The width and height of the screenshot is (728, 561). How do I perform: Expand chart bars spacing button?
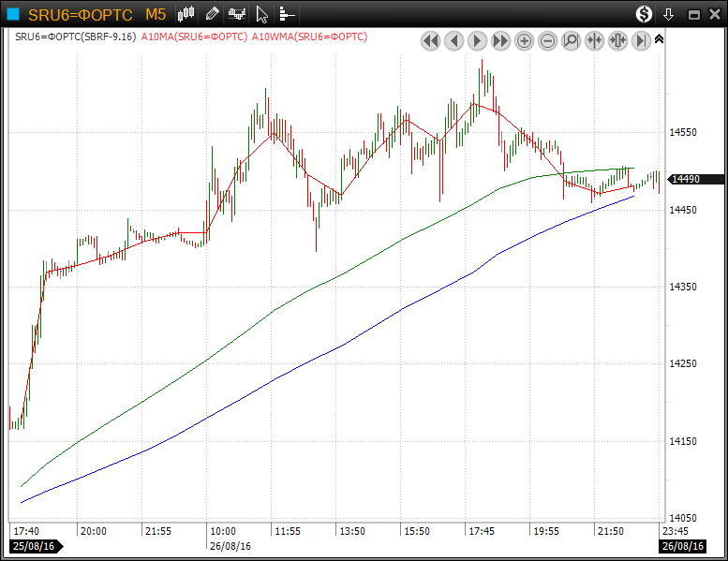(x=617, y=40)
